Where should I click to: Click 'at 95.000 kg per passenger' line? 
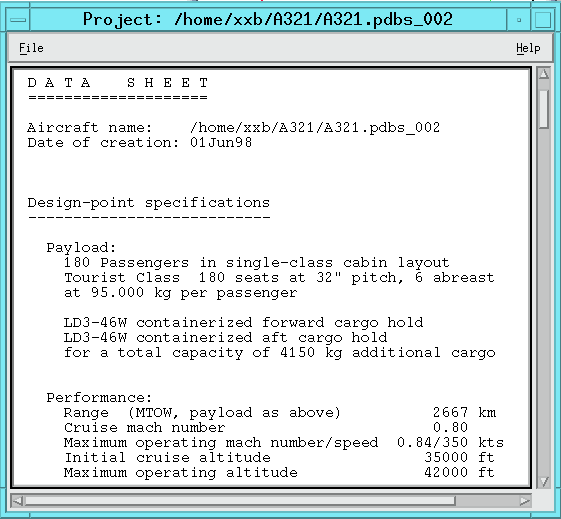(180, 293)
